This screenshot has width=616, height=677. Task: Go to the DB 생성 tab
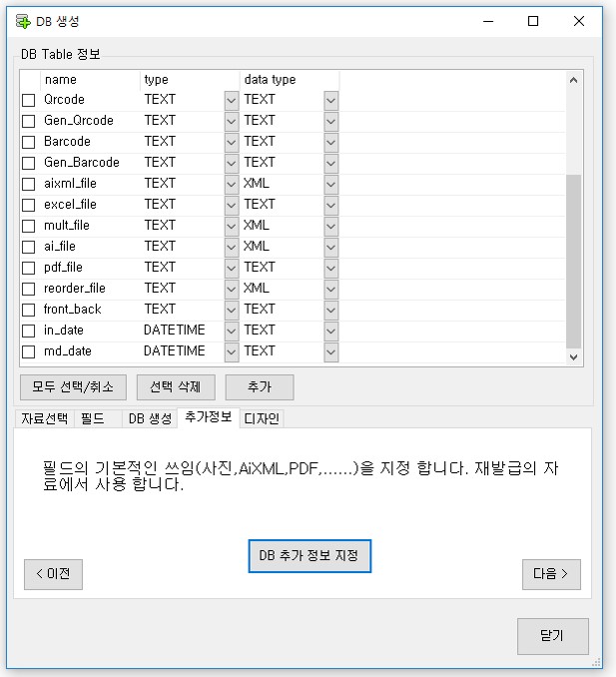(x=149, y=418)
